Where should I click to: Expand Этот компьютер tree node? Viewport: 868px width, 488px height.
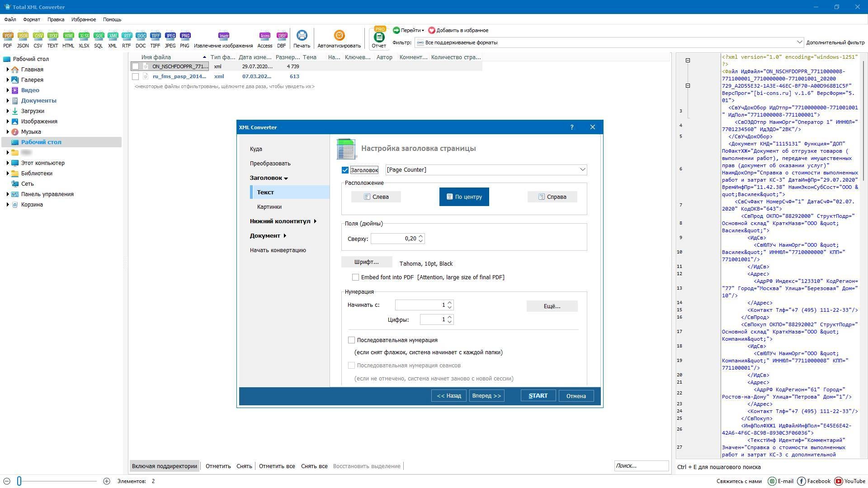coord(8,163)
